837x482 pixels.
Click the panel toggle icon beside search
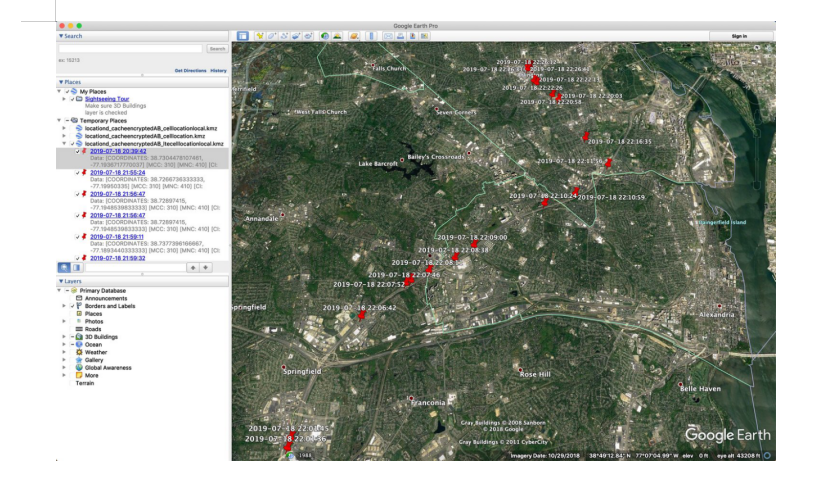pyautogui.click(x=76, y=267)
